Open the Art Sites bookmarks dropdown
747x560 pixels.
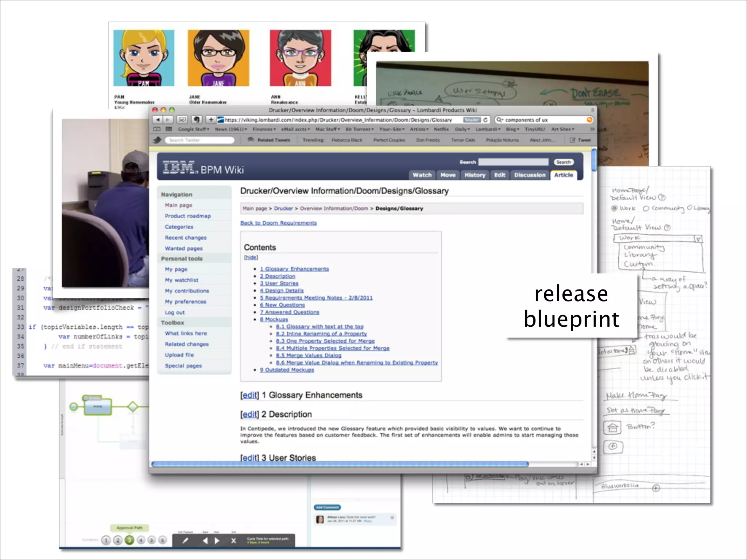point(563,129)
